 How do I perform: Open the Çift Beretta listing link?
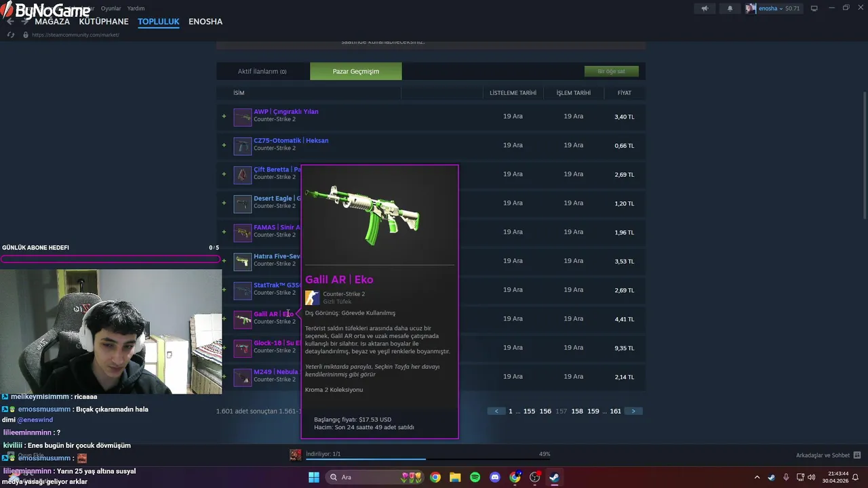click(x=277, y=169)
